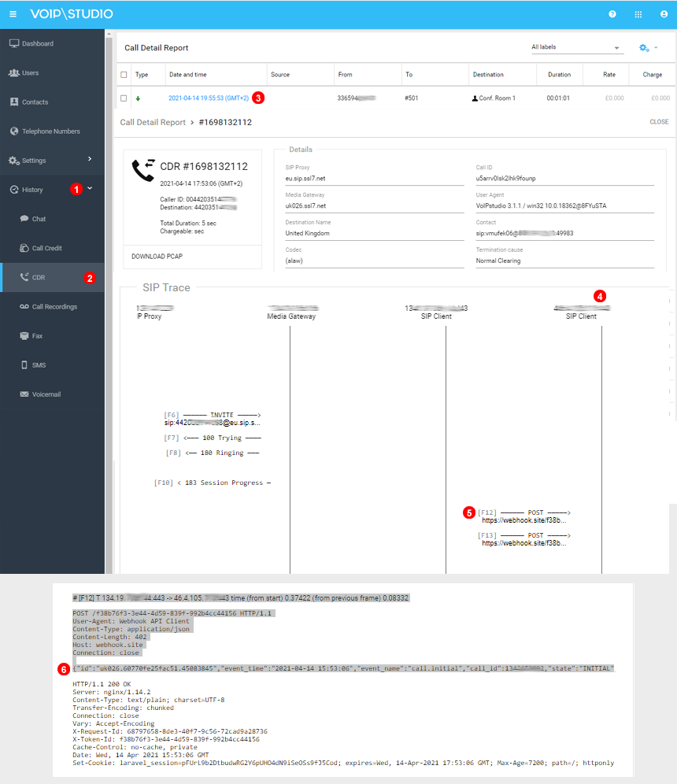Click the report settings gear icon

[x=644, y=47]
